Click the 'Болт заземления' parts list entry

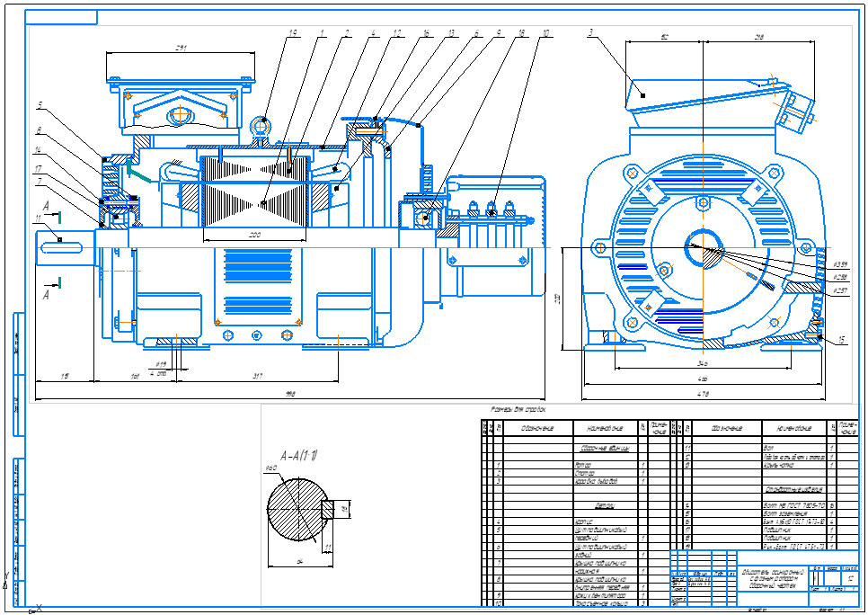pyautogui.click(x=785, y=514)
